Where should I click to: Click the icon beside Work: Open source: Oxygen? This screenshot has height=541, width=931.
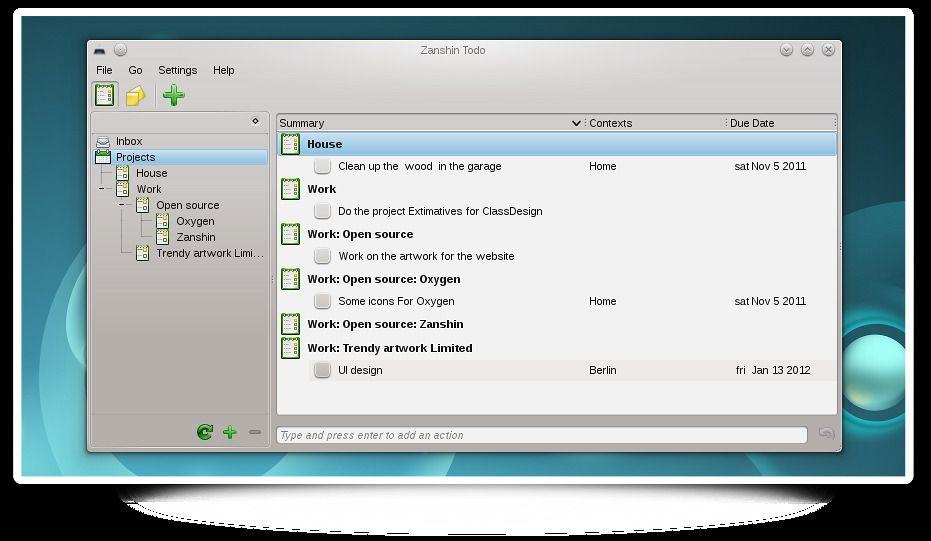pyautogui.click(x=290, y=279)
